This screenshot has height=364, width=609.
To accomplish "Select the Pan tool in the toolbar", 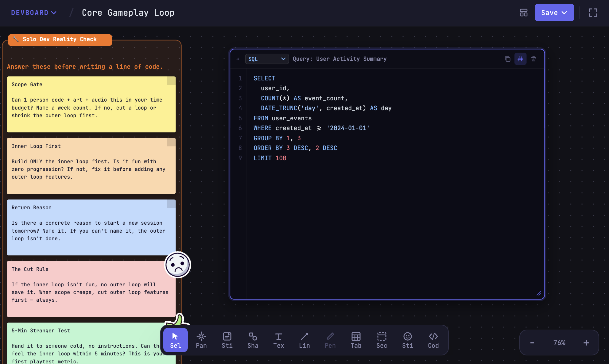I will (201, 340).
